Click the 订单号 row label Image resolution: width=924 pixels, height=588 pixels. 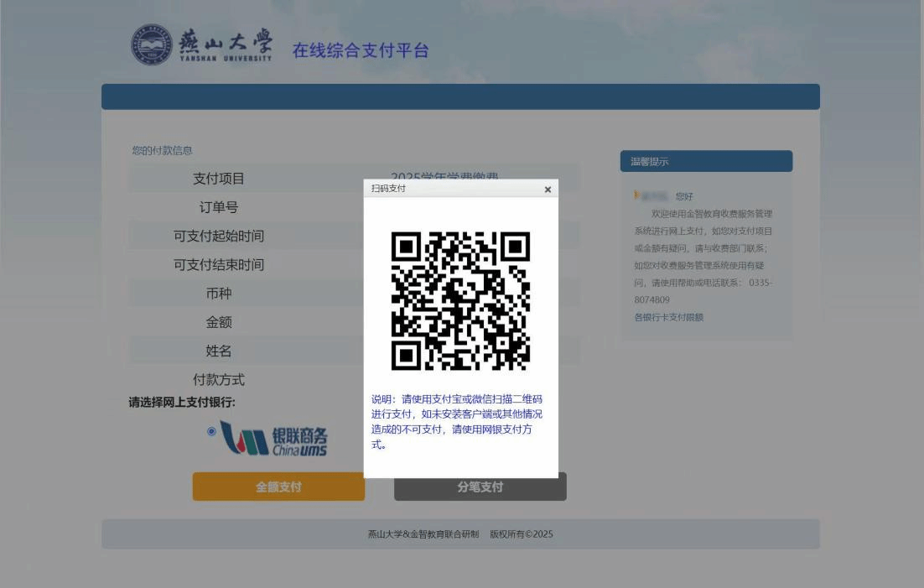pos(219,207)
